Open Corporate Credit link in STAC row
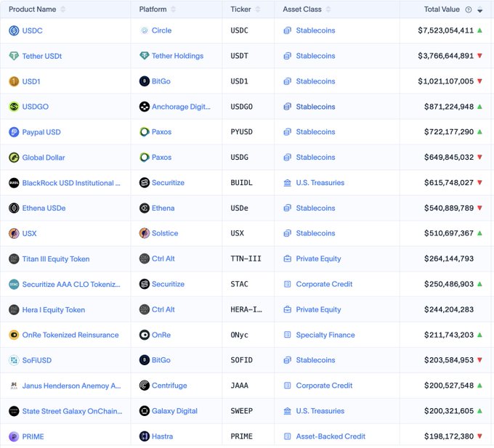Image resolution: width=494 pixels, height=448 pixels. pos(324,284)
